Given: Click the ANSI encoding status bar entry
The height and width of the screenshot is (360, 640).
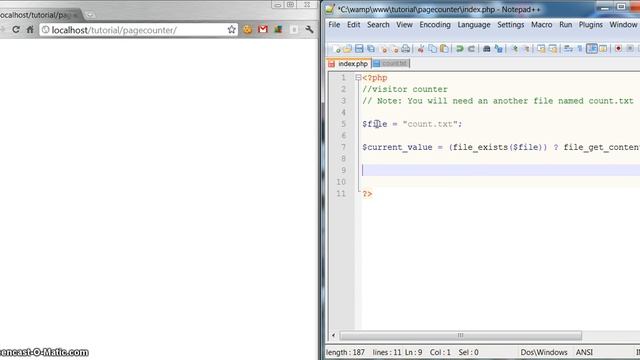Looking at the screenshot, I should tap(584, 352).
